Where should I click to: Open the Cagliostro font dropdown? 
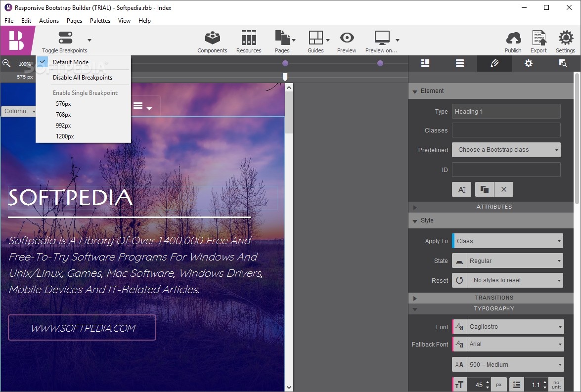[515, 327]
